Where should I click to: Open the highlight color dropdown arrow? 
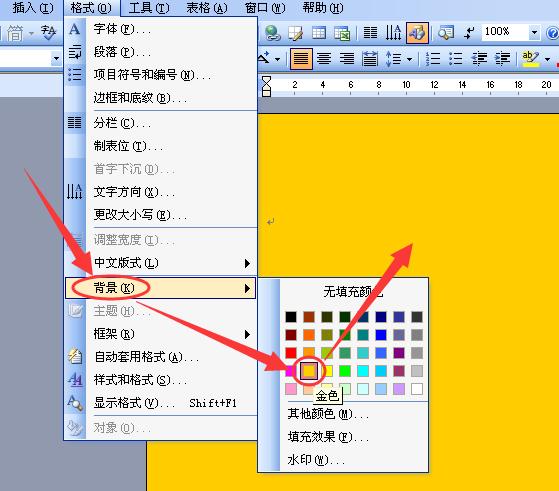[547, 59]
